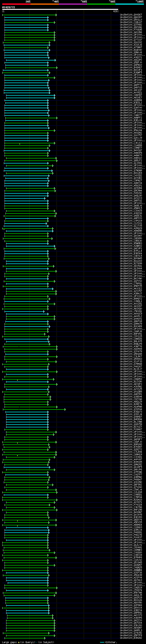The image size is (146, 644).
Task: Select hit UniRef100_Q00GK7
Action: point(131,15)
